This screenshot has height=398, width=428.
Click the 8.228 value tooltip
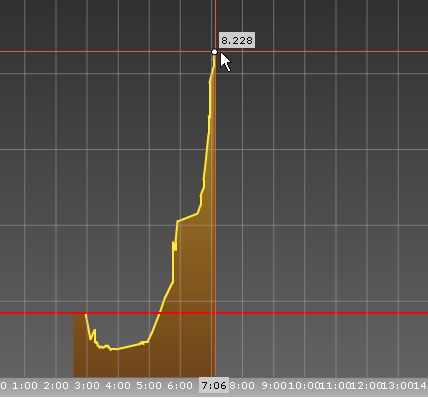[237, 40]
